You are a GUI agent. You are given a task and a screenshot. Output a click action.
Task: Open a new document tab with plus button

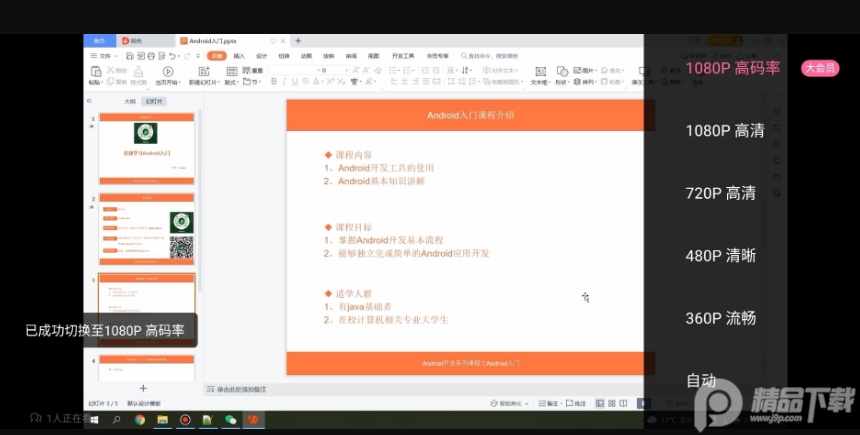[298, 41]
